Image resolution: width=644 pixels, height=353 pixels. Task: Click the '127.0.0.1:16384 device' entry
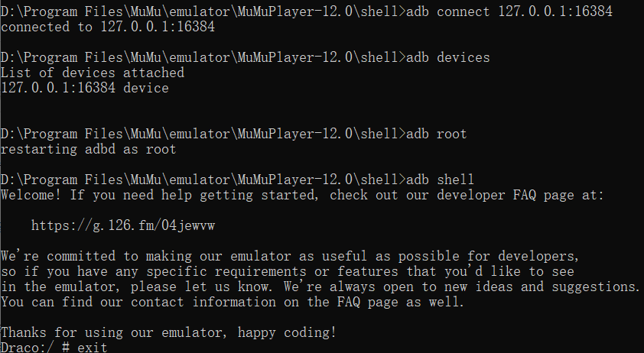[85, 88]
